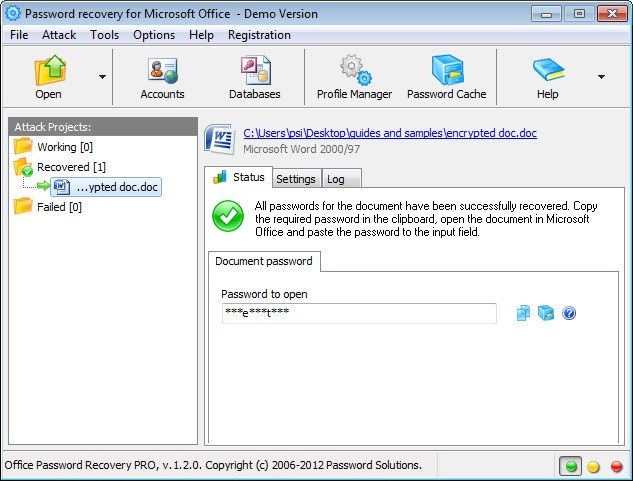Open the encrypted doc.doc file path link
This screenshot has height=481, width=633.
point(390,133)
